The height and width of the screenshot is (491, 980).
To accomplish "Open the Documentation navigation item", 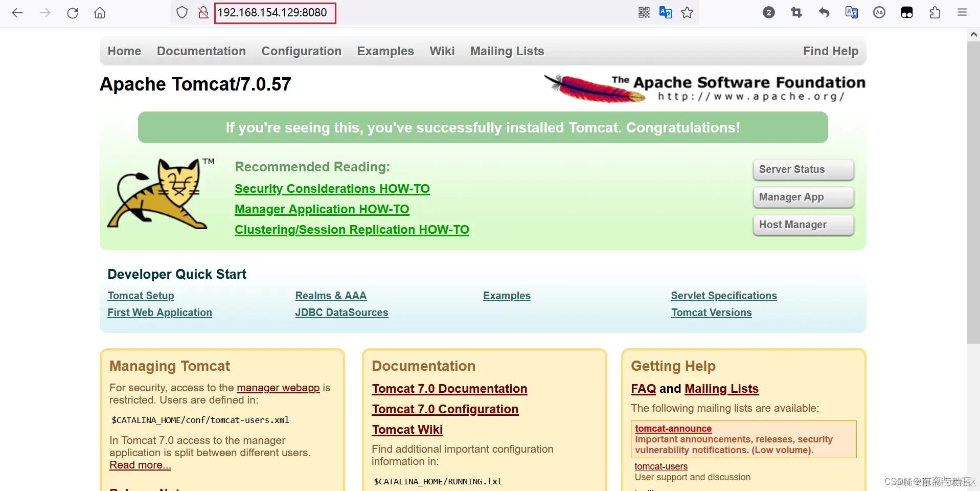I will [201, 51].
